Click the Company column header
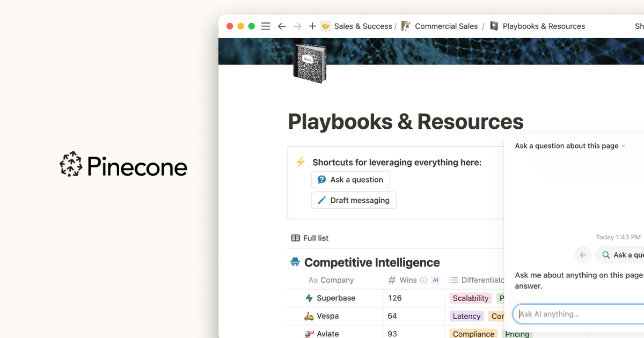Image resolution: width=644 pixels, height=338 pixels. tap(331, 280)
